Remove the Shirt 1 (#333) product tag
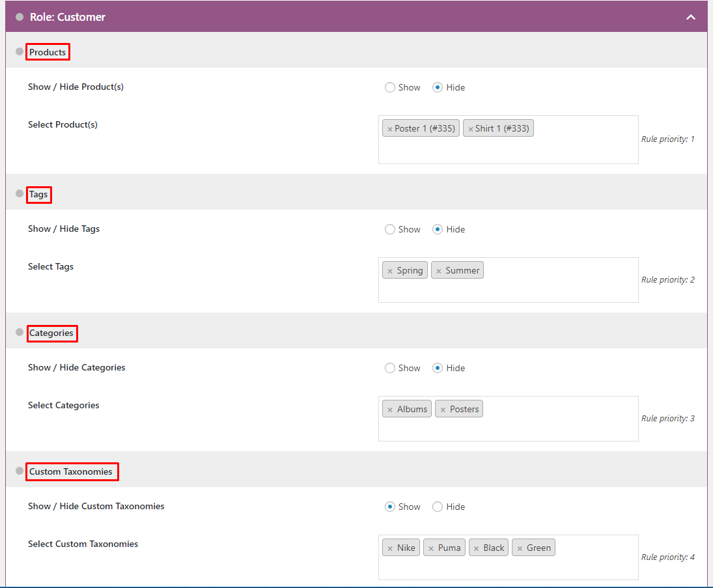Viewport: 713px width, 588px height. click(x=472, y=128)
